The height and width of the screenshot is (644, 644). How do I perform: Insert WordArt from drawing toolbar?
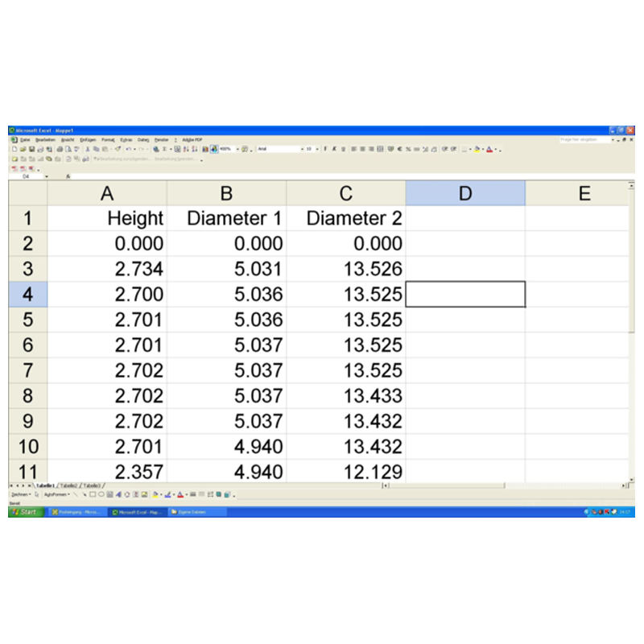click(x=118, y=494)
